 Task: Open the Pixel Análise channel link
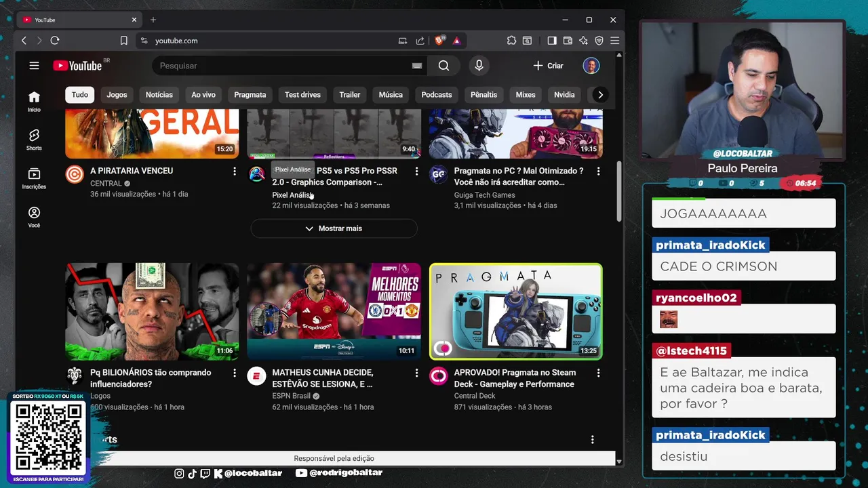(292, 195)
